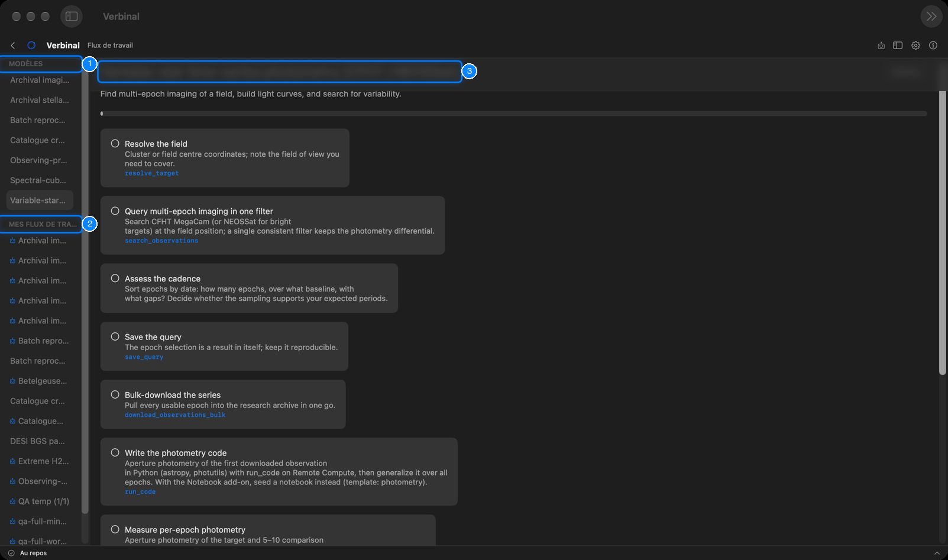Image resolution: width=948 pixels, height=560 pixels.
Task: Select the 'Variable-star...' template
Action: (x=40, y=200)
